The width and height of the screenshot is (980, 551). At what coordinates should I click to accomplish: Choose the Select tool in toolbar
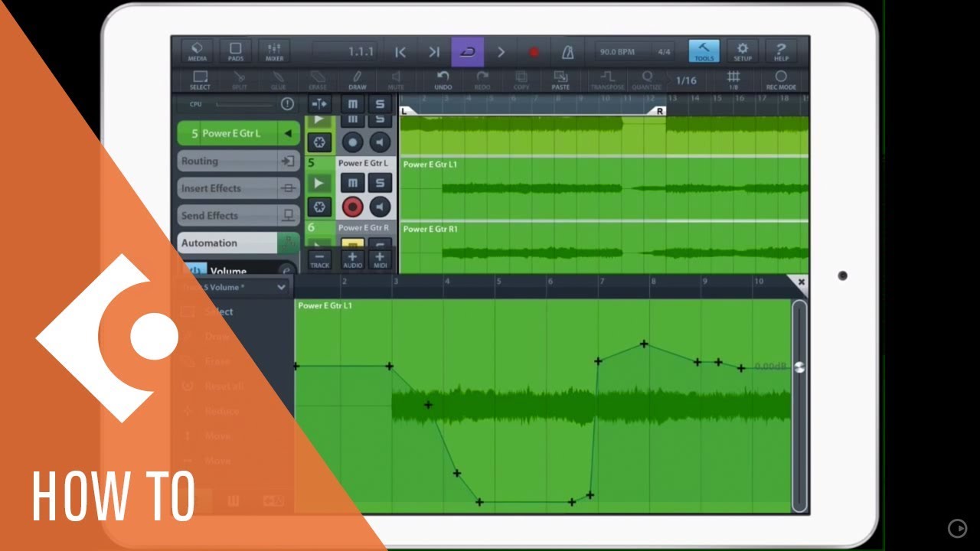tap(200, 80)
